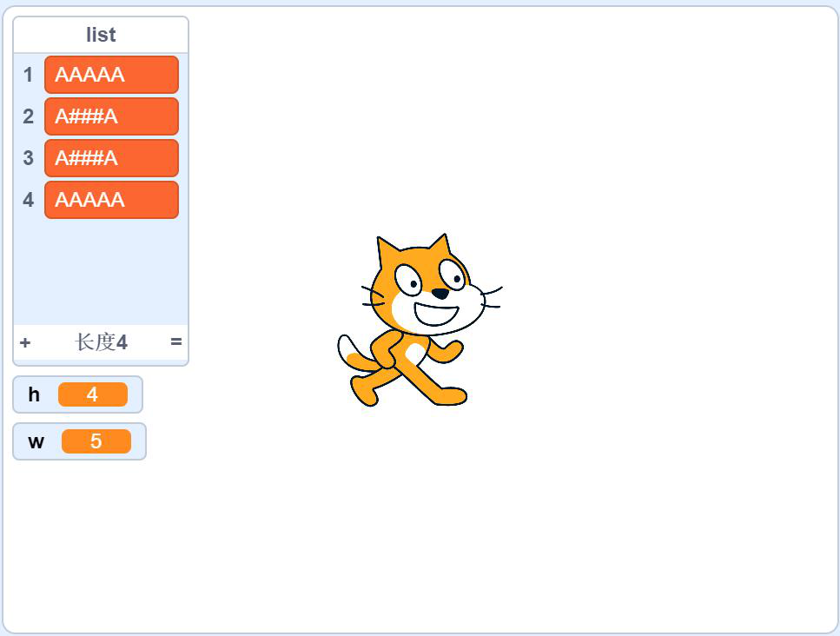Viewport: 840px width, 636px height.
Task: Select list item 2 containing A###A
Action: click(111, 116)
